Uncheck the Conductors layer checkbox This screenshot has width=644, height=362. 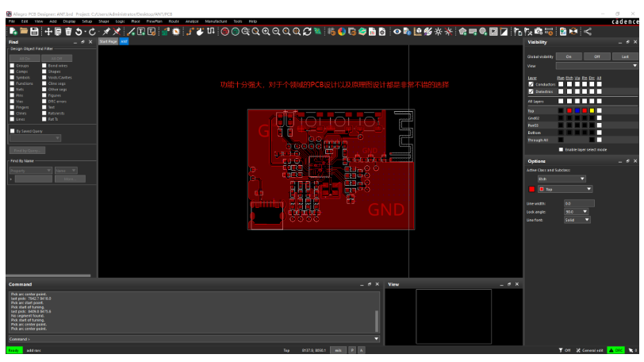click(531, 84)
